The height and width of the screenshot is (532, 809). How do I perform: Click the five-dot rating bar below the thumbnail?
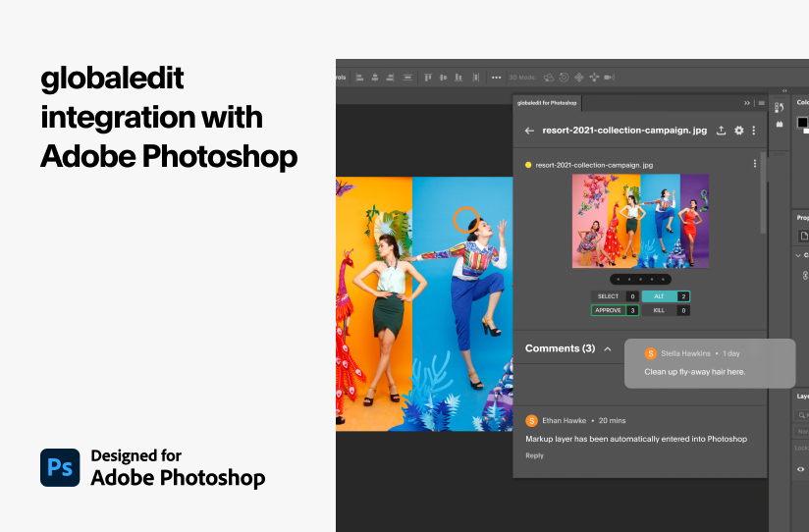point(640,279)
